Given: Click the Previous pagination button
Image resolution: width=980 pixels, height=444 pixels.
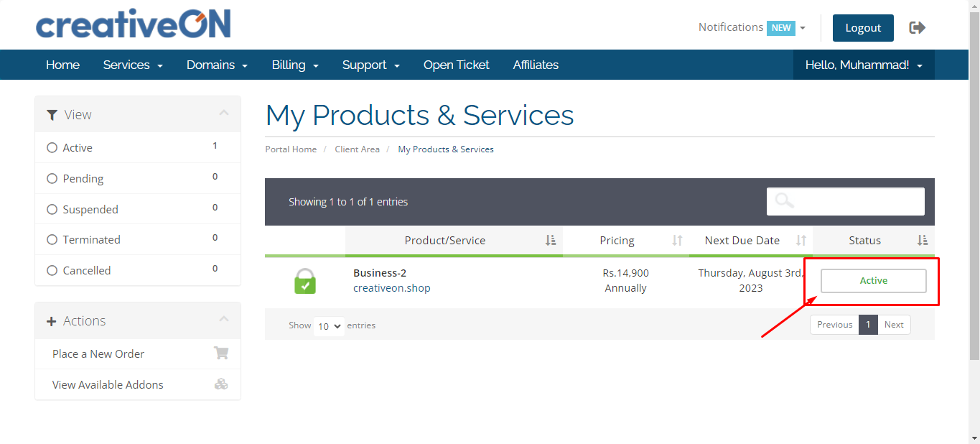Looking at the screenshot, I should click(x=834, y=325).
